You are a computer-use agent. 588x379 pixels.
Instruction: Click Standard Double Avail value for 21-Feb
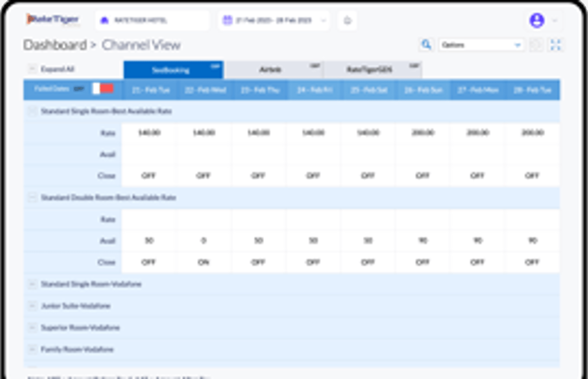click(x=149, y=241)
